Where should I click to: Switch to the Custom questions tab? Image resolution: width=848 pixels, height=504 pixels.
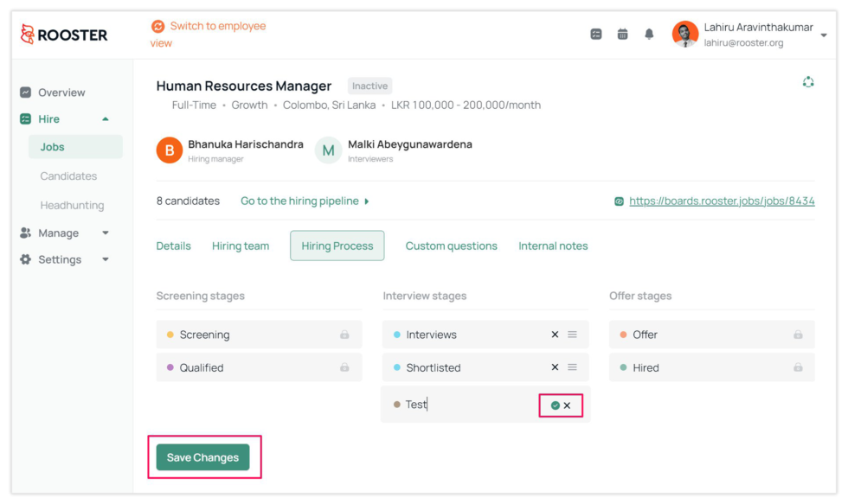451,246
